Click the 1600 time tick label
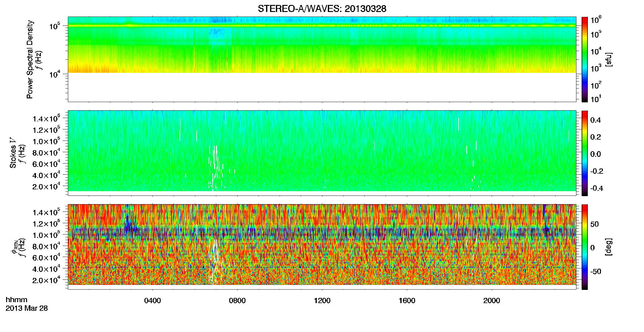Image resolution: width=644 pixels, height=332 pixels. click(407, 301)
